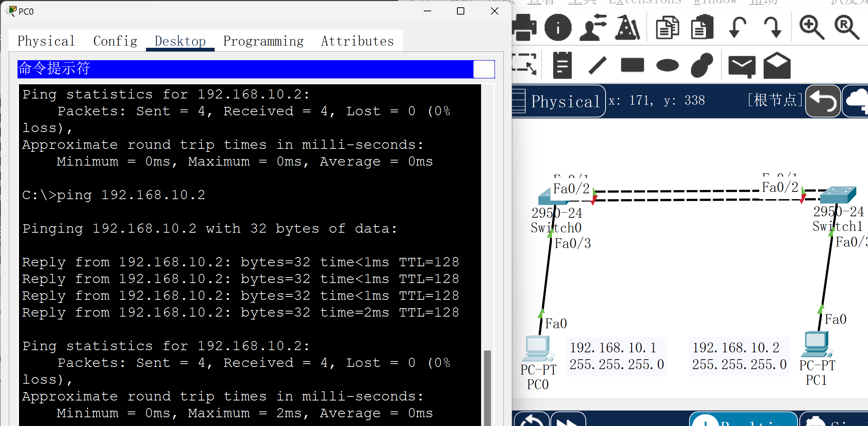
Task: Click the Network Information icon
Action: 557,27
